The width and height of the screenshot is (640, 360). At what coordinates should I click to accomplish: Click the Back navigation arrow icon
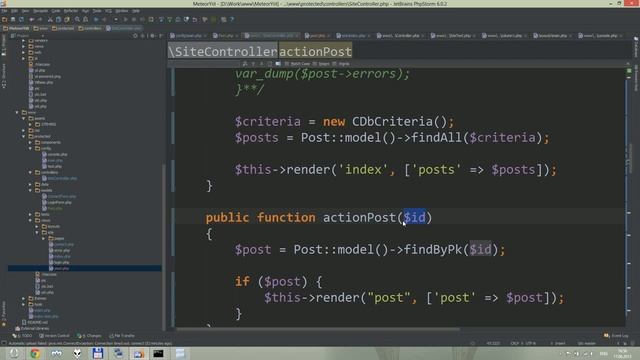click(96, 19)
